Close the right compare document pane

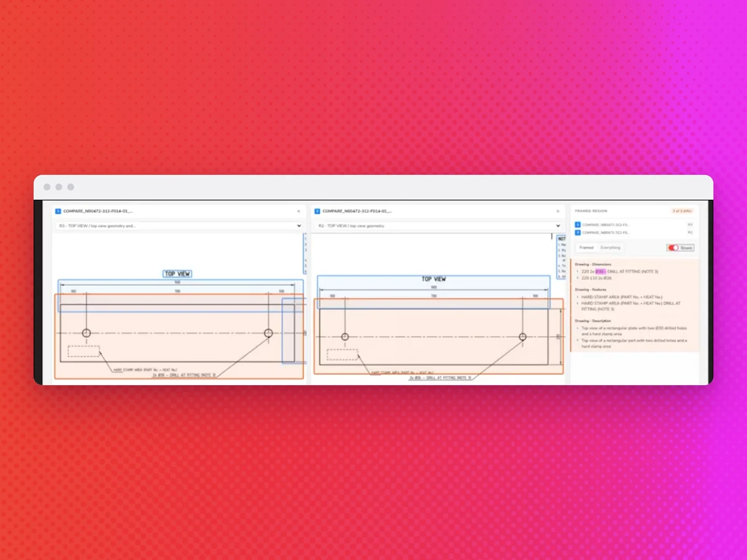click(x=558, y=212)
